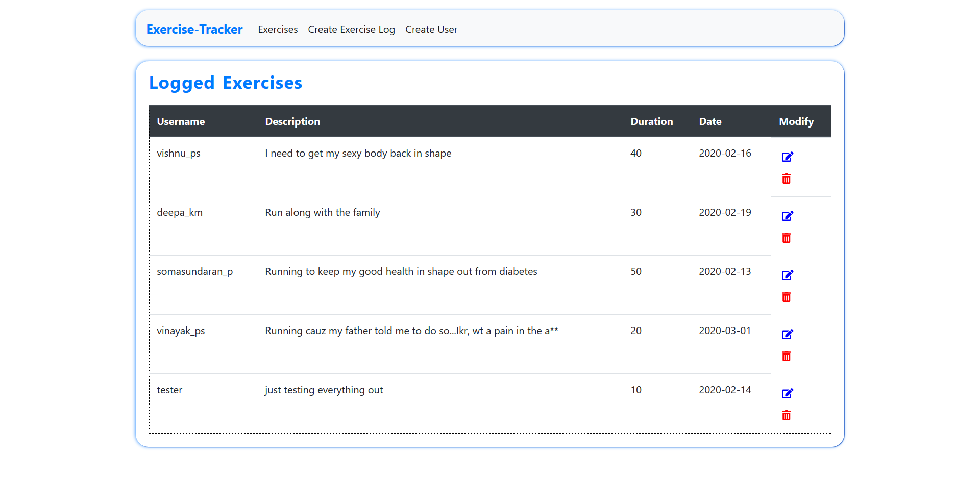This screenshot has height=481, width=980.
Task: Click the Duration column header
Action: coord(651,121)
